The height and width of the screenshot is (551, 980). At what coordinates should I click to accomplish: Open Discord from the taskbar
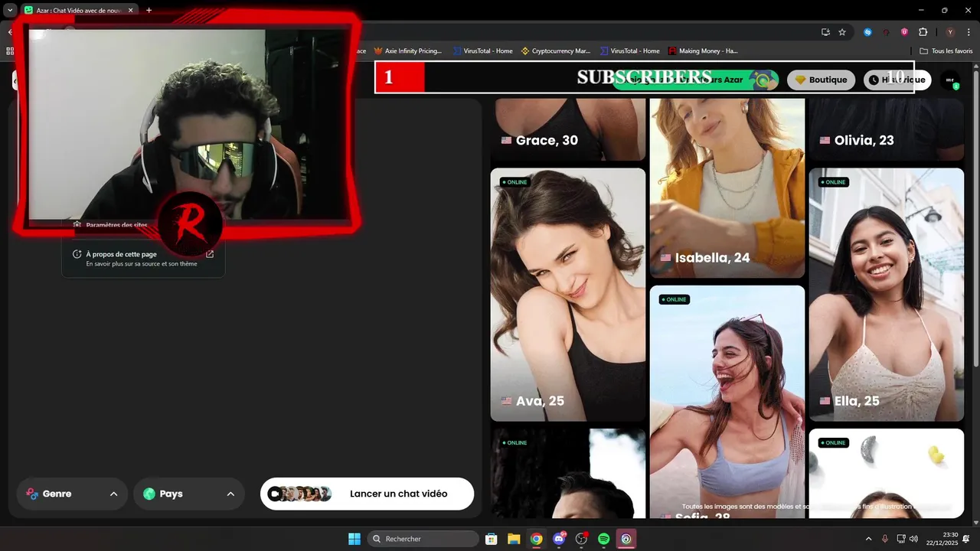[559, 539]
